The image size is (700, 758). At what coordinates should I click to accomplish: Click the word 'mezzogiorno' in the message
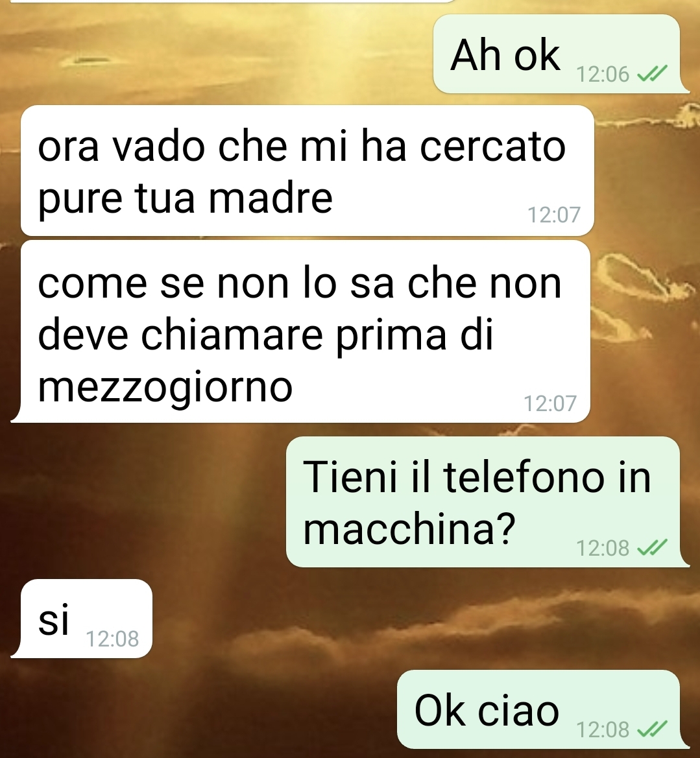(165, 387)
